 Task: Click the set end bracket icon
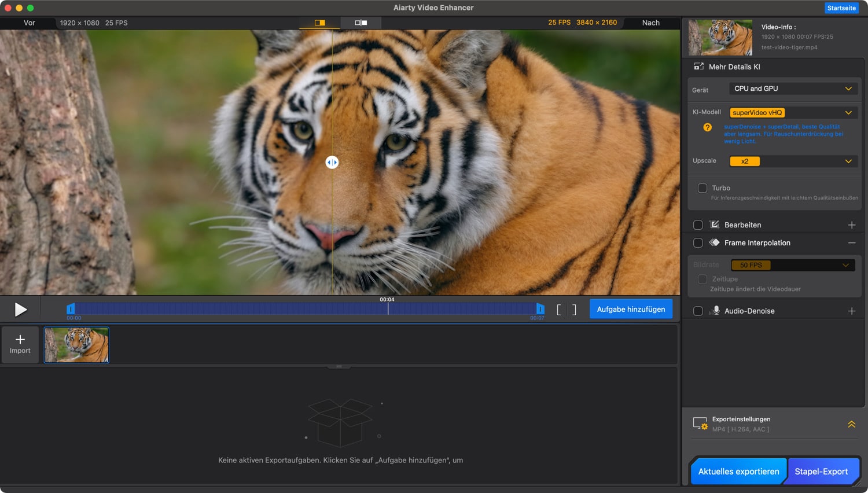point(574,310)
